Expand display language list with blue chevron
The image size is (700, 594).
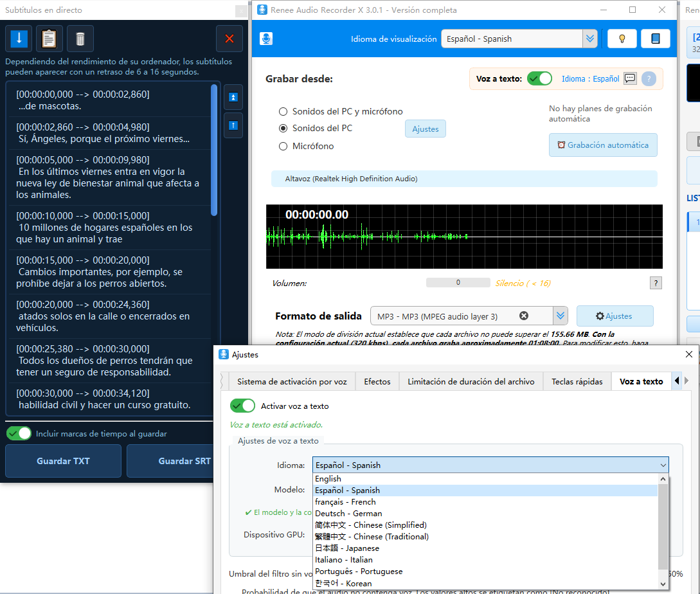point(589,39)
